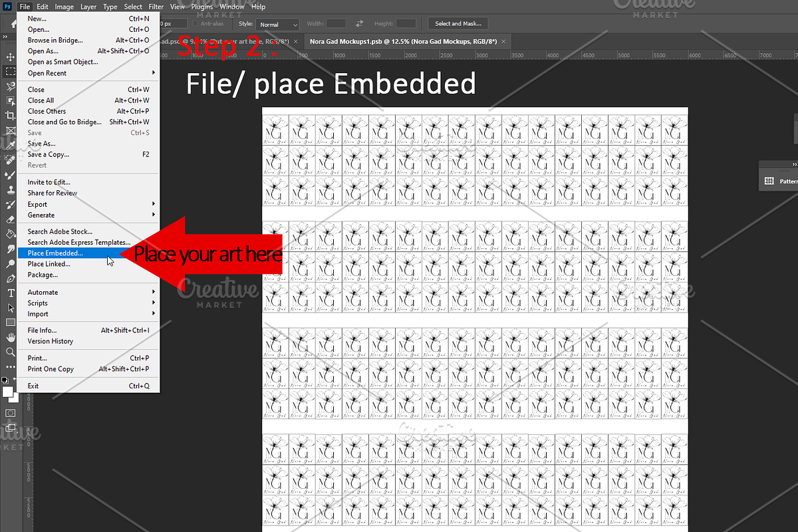798x532 pixels.
Task: Activate the Eraser tool
Action: point(10,219)
